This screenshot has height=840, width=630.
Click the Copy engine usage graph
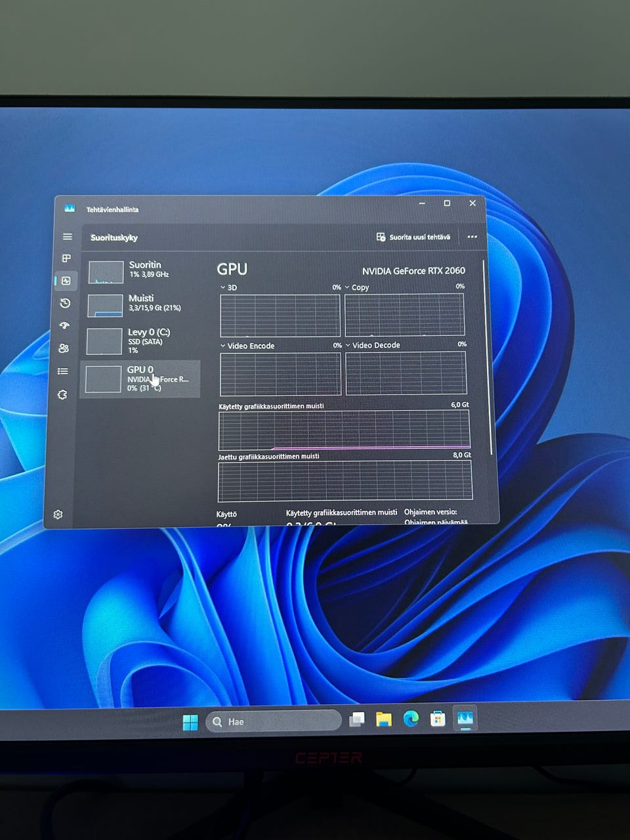pyautogui.click(x=405, y=315)
